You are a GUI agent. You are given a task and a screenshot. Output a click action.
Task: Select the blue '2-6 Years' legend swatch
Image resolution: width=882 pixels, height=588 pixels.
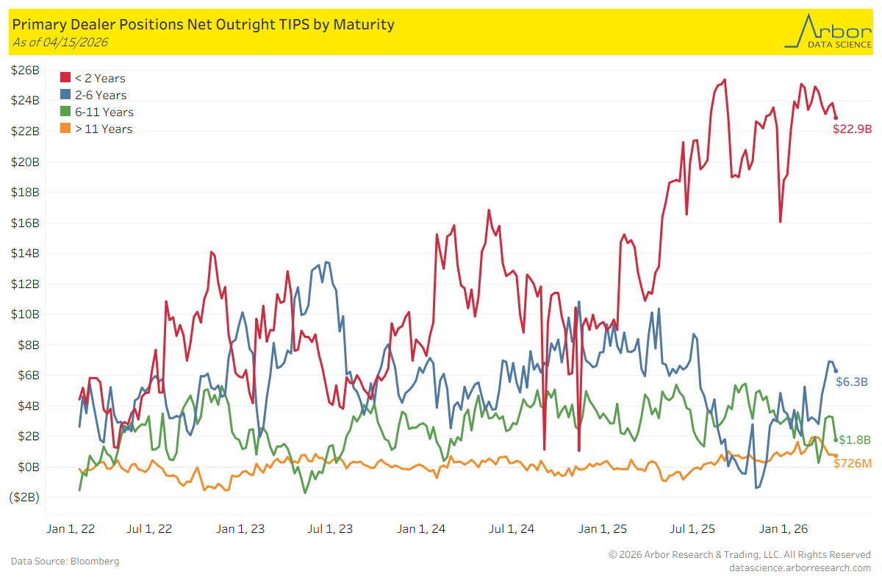[65, 95]
